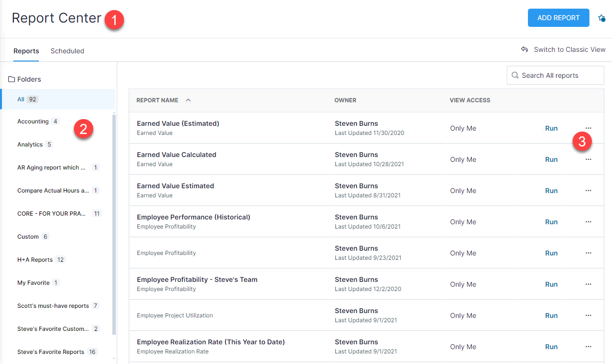The image size is (612, 364).
Task: Open the Accounting folder
Action: tap(33, 121)
